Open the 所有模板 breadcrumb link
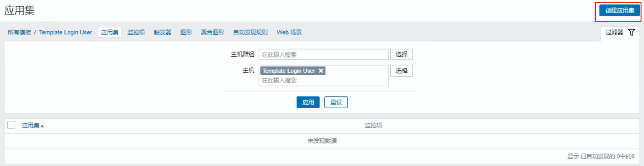 19,32
